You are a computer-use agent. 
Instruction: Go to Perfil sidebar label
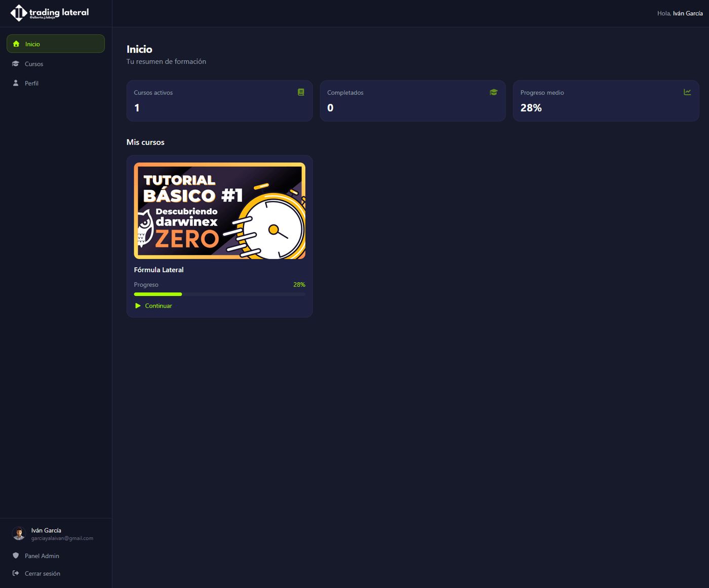(31, 83)
